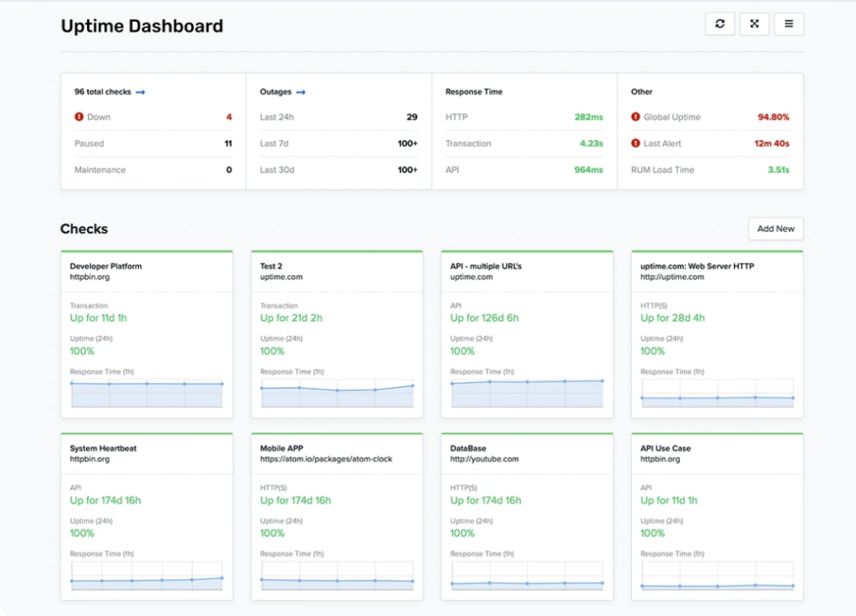This screenshot has width=856, height=616.
Task: Click the Last 24h outages count
Action: (411, 117)
